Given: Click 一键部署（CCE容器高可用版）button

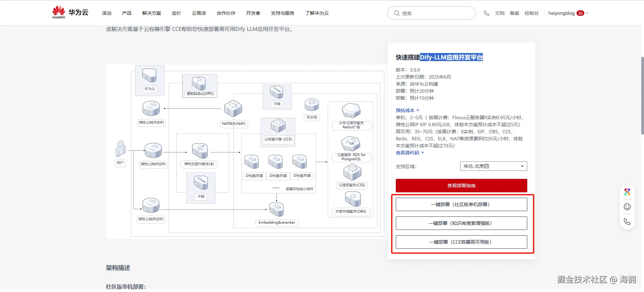Looking at the screenshot, I should click(x=461, y=242).
